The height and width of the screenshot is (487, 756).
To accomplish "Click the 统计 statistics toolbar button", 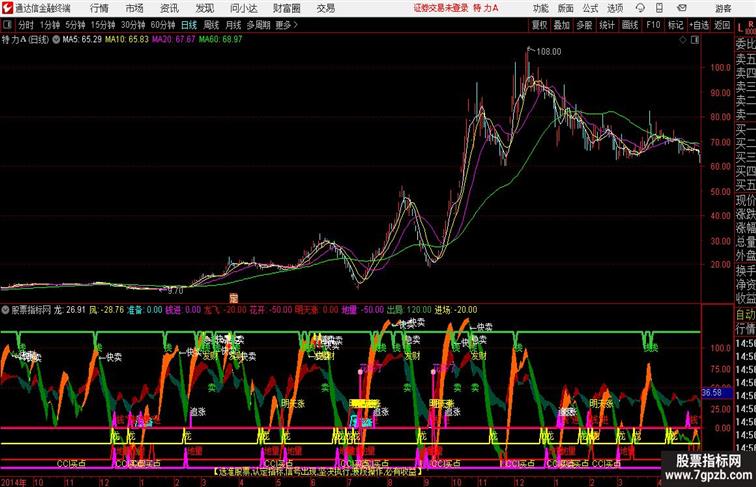I will [x=607, y=25].
